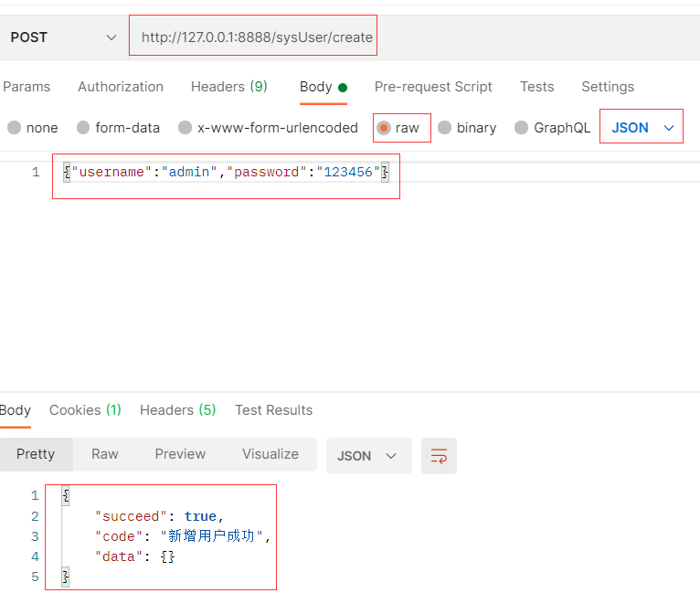700x593 pixels.
Task: Click the "data": {} response line
Action: [134, 556]
